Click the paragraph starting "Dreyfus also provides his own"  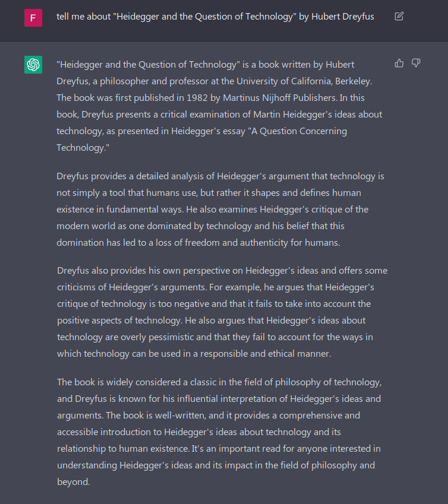coord(222,312)
